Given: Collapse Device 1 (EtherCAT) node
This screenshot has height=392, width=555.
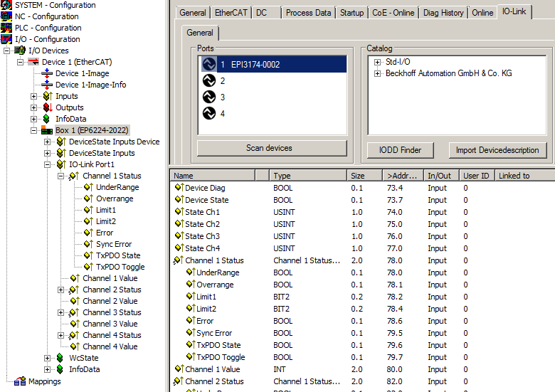Looking at the screenshot, I should [20, 63].
